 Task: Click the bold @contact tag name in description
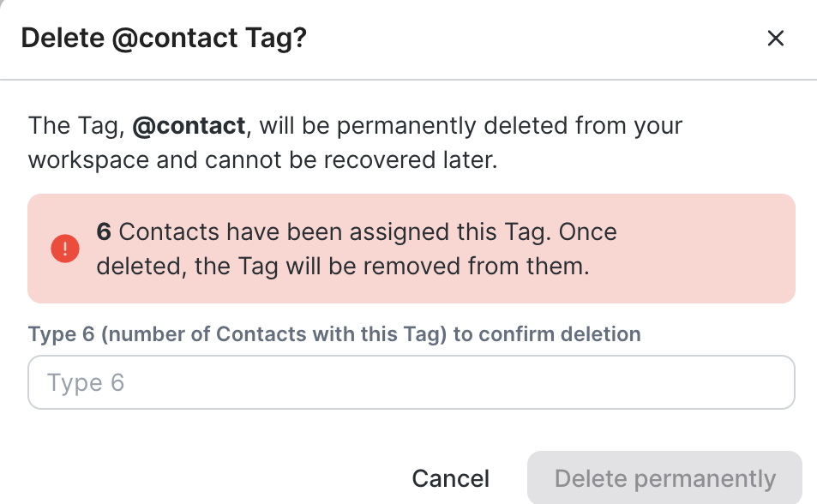tap(189, 126)
